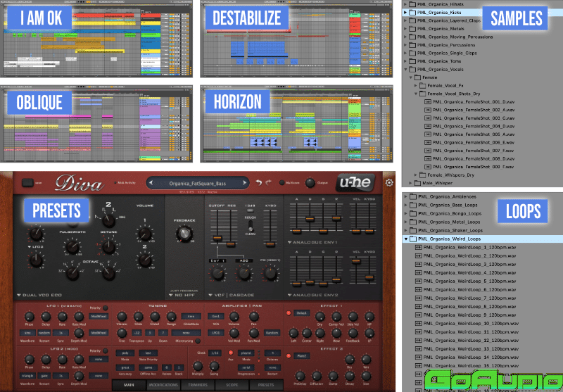The width and height of the screenshot is (563, 392).
Task: Open Diva settings gear icon
Action: pos(389,184)
